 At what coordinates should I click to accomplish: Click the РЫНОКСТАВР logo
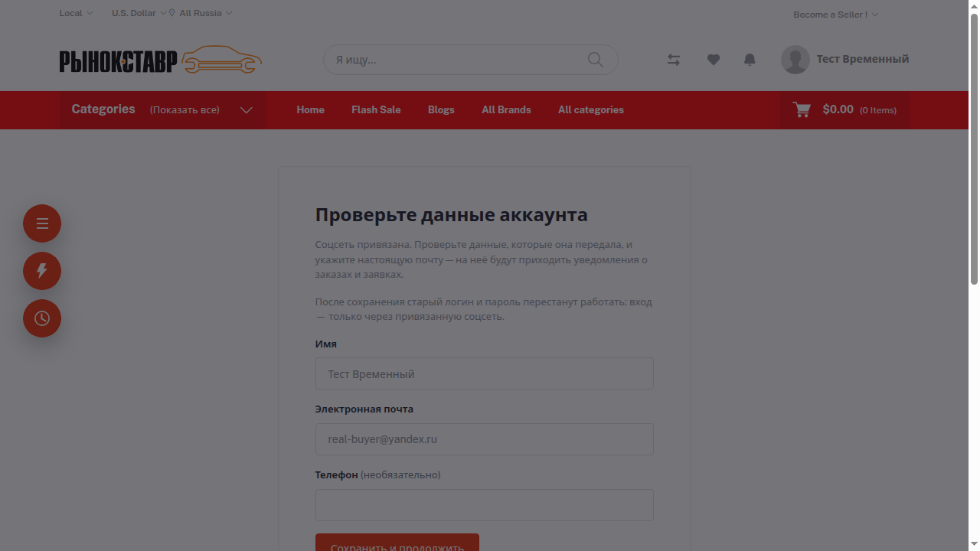point(161,60)
